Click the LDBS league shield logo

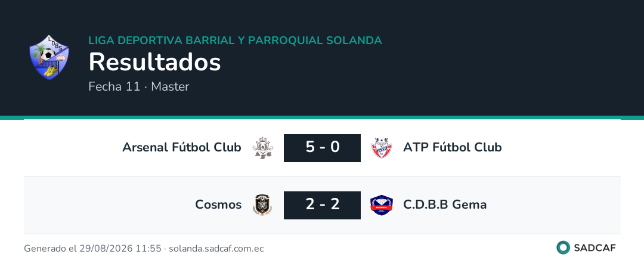pos(49,57)
